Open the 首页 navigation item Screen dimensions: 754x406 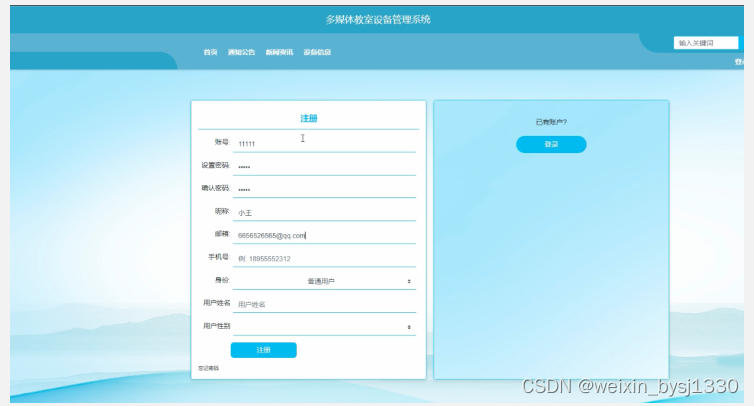pyautogui.click(x=210, y=52)
